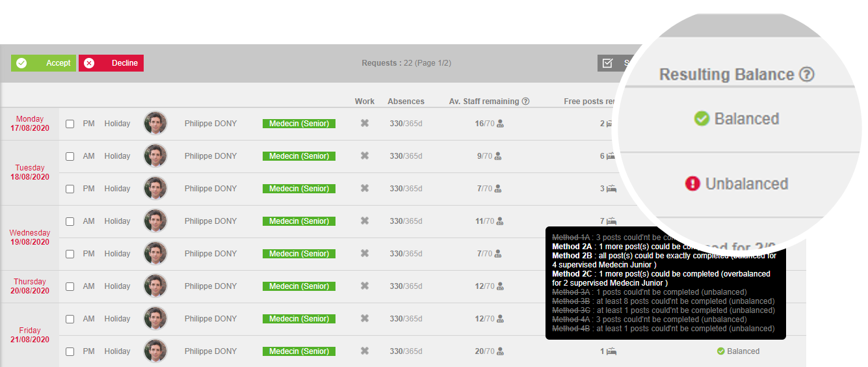Viewport: 868px width, 367px height.
Task: Click the staff icon in Friday AM row
Action: tap(500, 319)
